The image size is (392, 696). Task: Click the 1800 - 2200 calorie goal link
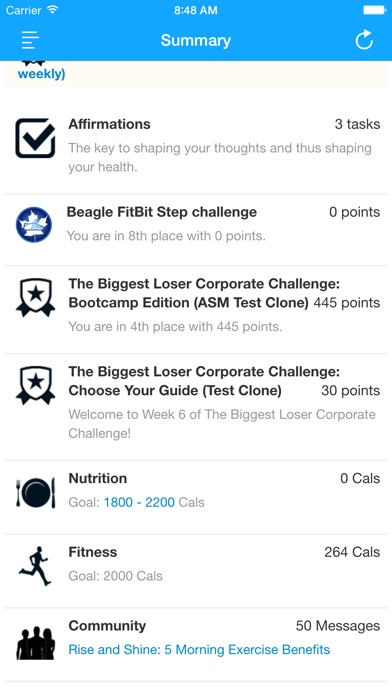tap(139, 502)
